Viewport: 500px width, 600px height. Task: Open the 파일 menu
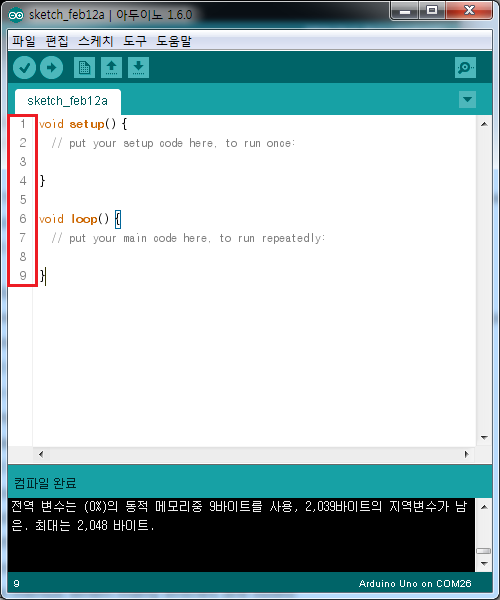coord(24,41)
